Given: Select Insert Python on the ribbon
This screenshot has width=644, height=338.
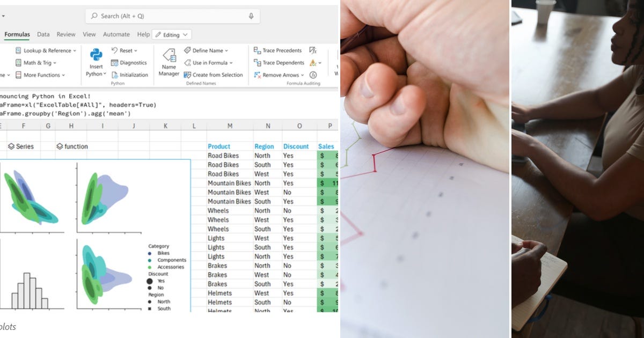Looking at the screenshot, I should click(x=95, y=63).
